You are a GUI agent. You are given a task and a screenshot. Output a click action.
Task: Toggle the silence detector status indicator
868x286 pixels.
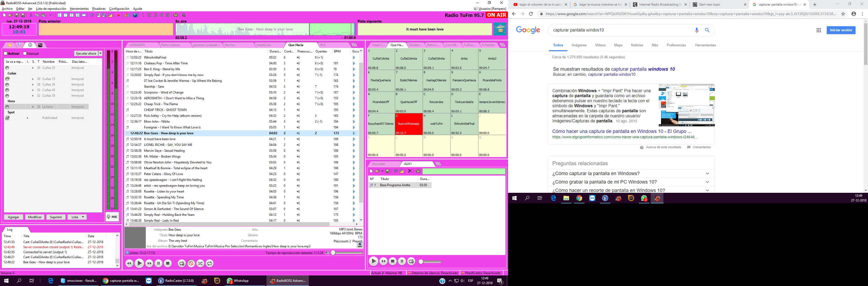pos(433,273)
